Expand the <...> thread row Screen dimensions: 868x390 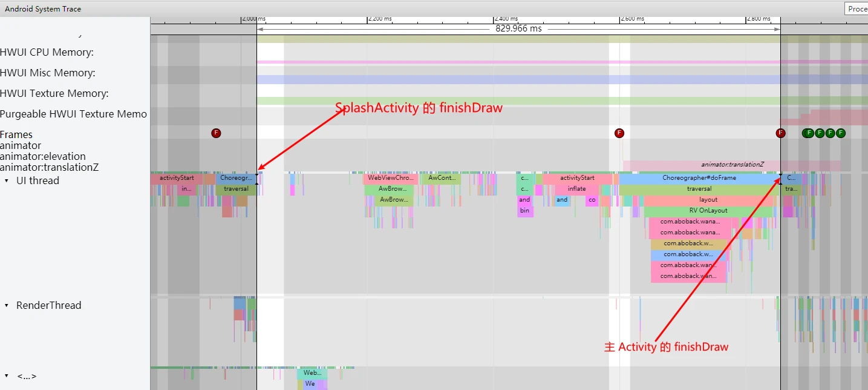7,377
